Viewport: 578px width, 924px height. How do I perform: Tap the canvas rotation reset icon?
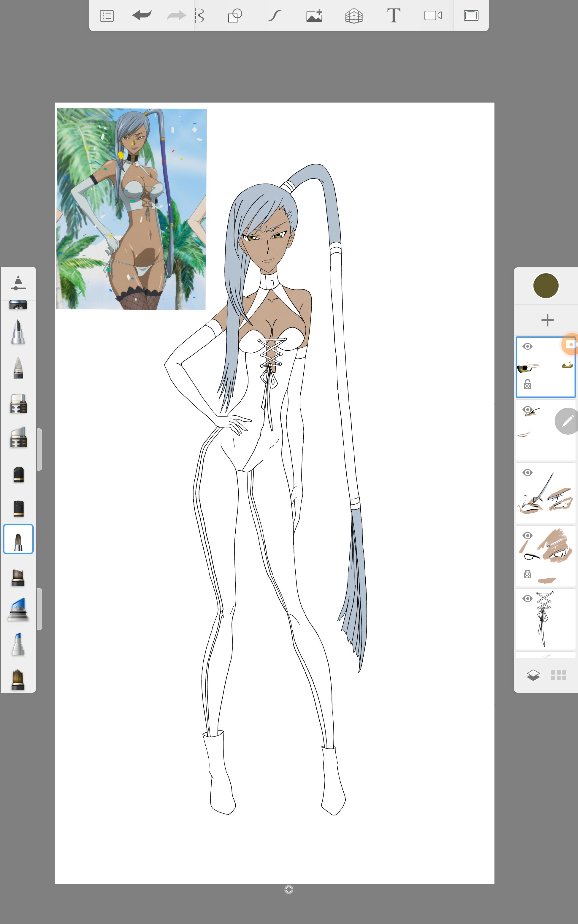(x=289, y=890)
